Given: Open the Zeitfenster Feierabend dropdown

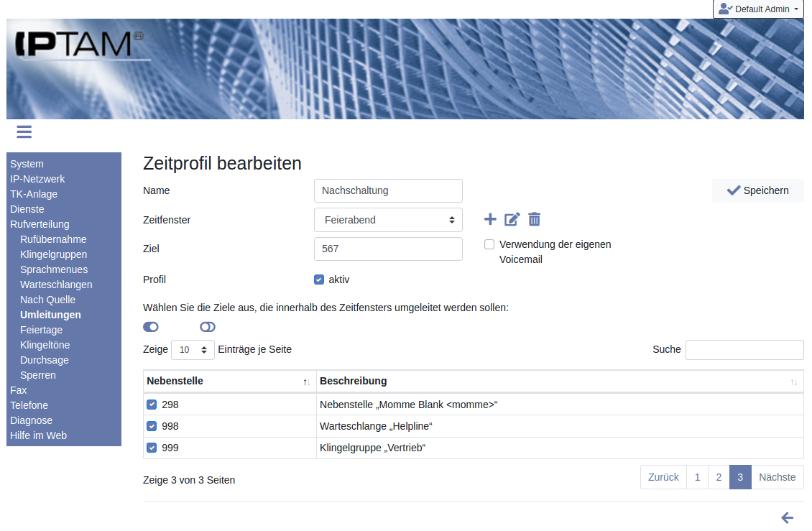Looking at the screenshot, I should (x=388, y=220).
